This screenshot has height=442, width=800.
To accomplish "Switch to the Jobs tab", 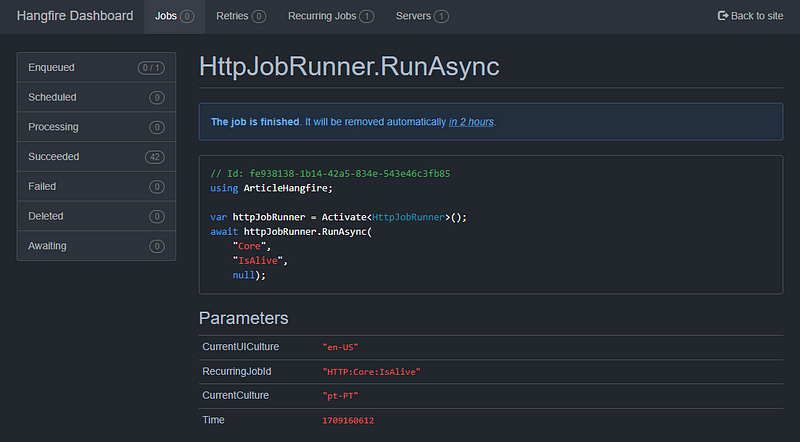I will pyautogui.click(x=174, y=16).
